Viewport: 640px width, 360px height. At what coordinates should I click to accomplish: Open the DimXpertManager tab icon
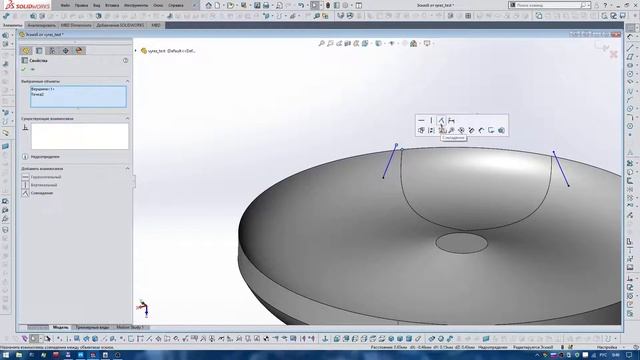click(x=66, y=51)
